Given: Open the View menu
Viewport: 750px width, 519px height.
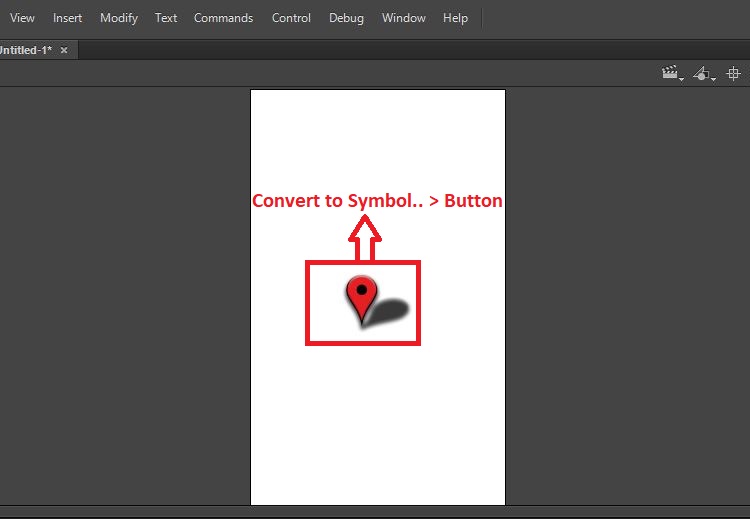Looking at the screenshot, I should (22, 18).
